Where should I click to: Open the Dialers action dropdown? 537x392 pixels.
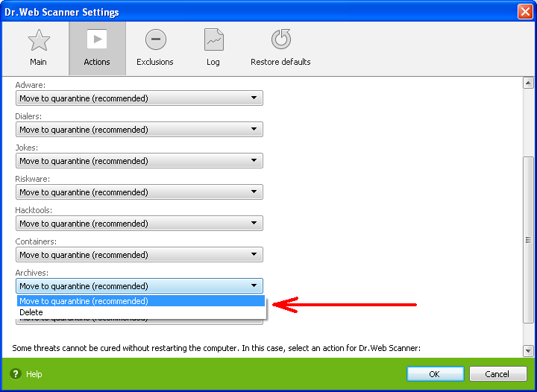click(139, 130)
